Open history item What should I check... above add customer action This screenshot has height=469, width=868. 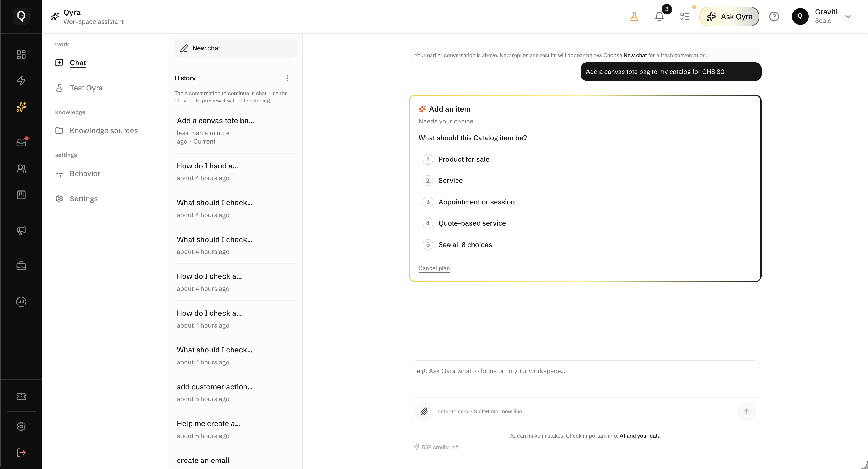pyautogui.click(x=235, y=356)
